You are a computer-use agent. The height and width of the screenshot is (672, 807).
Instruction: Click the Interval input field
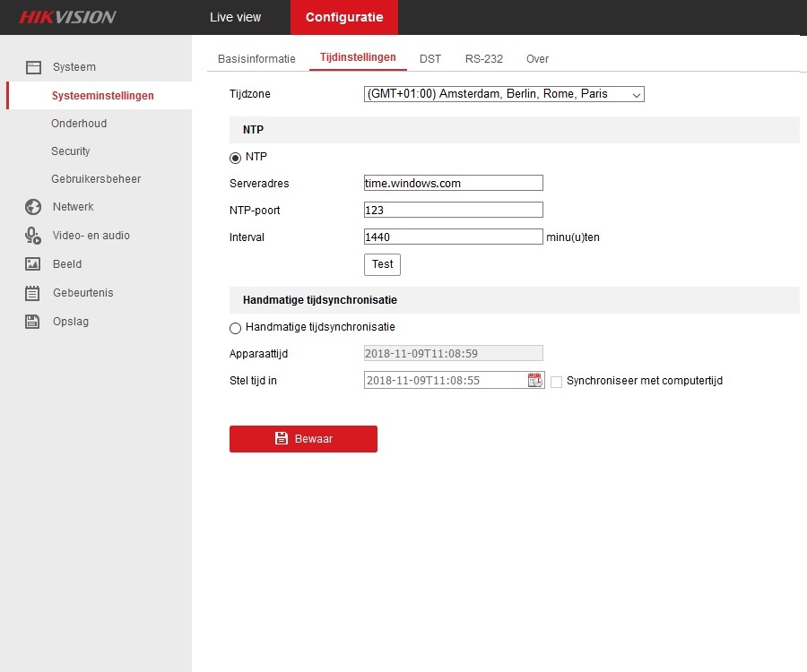[454, 237]
